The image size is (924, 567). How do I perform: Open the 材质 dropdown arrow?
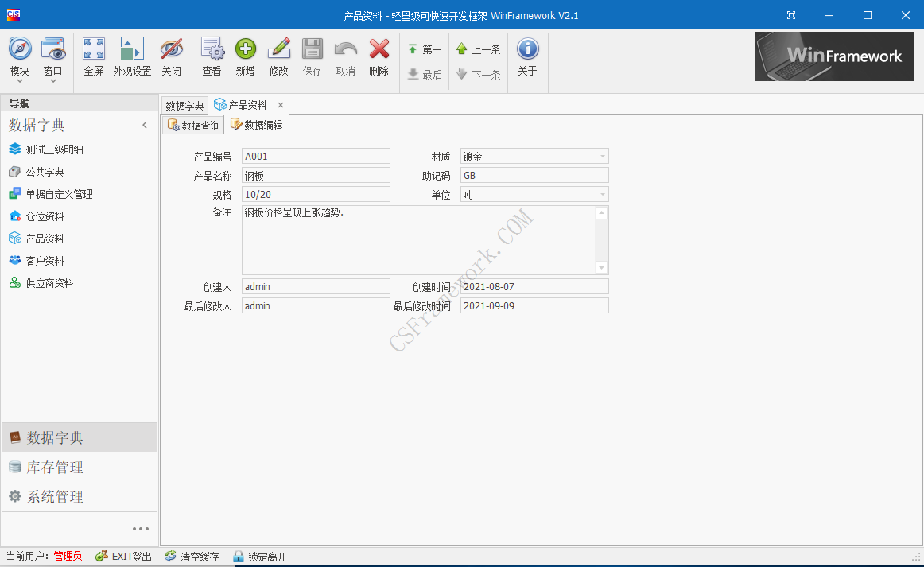pyautogui.click(x=602, y=156)
